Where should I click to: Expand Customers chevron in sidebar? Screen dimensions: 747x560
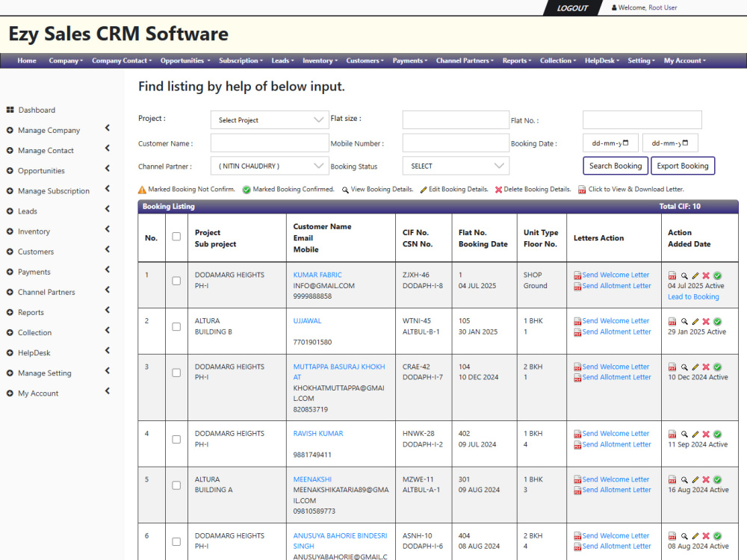(x=107, y=249)
